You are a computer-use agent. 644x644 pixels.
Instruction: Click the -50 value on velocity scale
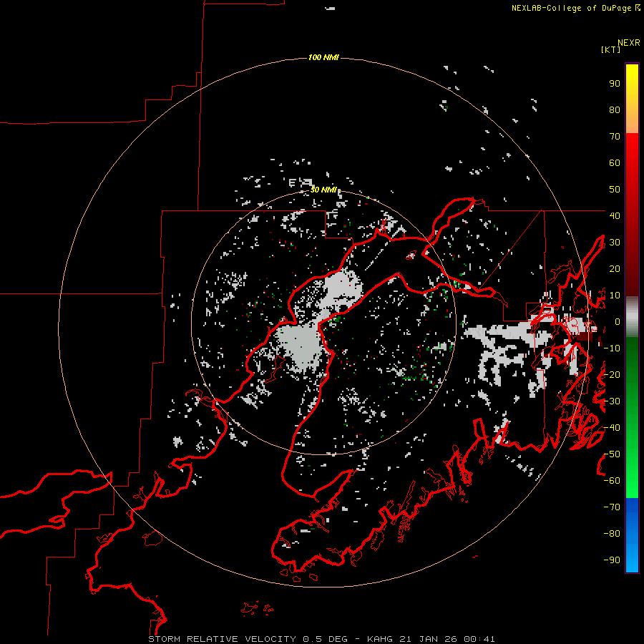(612, 454)
